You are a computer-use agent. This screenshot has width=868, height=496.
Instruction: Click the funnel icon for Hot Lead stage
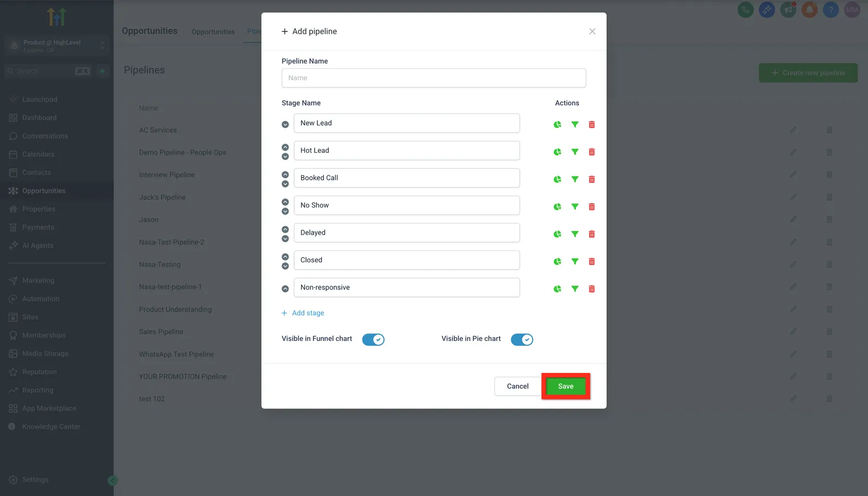[x=575, y=152]
